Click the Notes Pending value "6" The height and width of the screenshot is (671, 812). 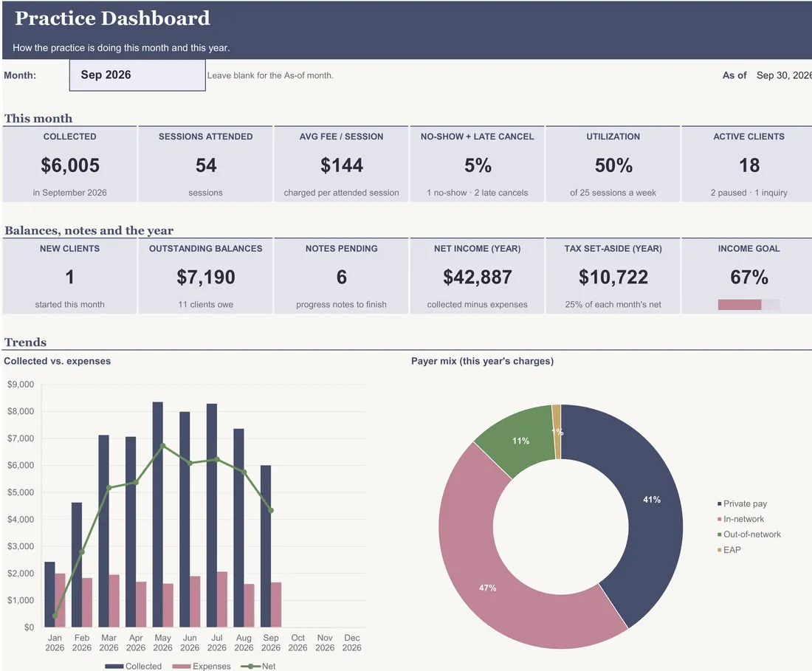click(x=342, y=278)
